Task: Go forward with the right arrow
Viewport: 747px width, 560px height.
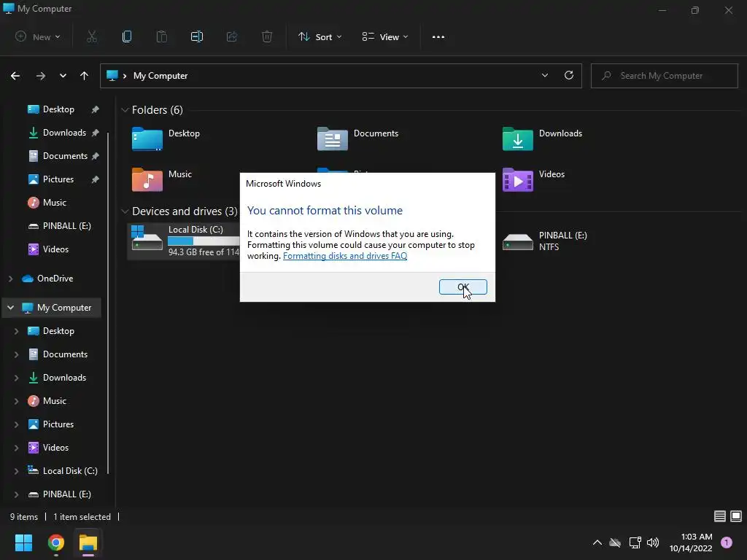Action: point(41,76)
